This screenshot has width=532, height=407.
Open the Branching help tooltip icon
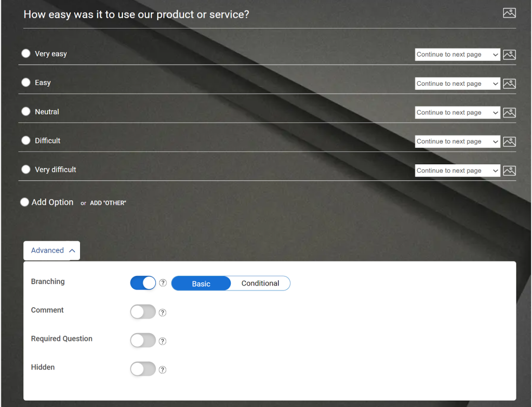[x=163, y=283]
